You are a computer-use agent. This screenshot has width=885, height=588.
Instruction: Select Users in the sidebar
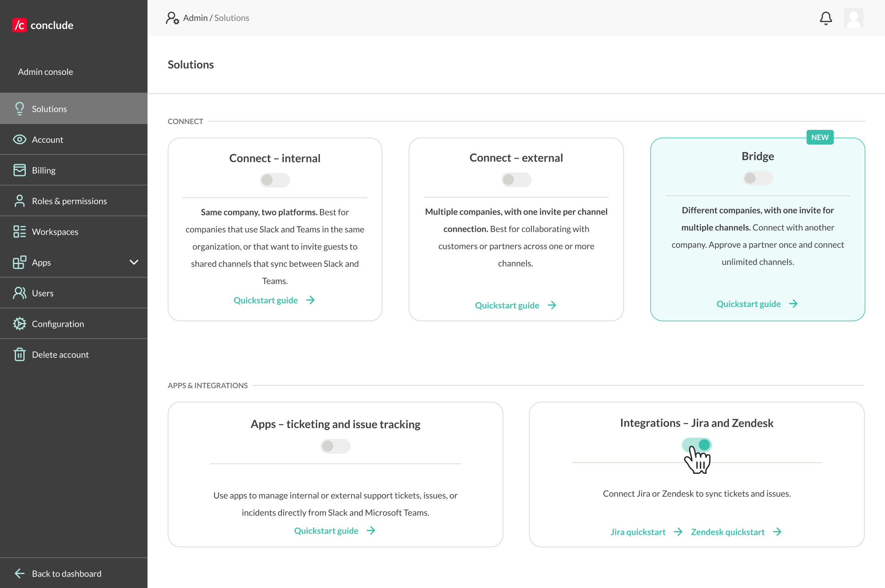[74, 293]
